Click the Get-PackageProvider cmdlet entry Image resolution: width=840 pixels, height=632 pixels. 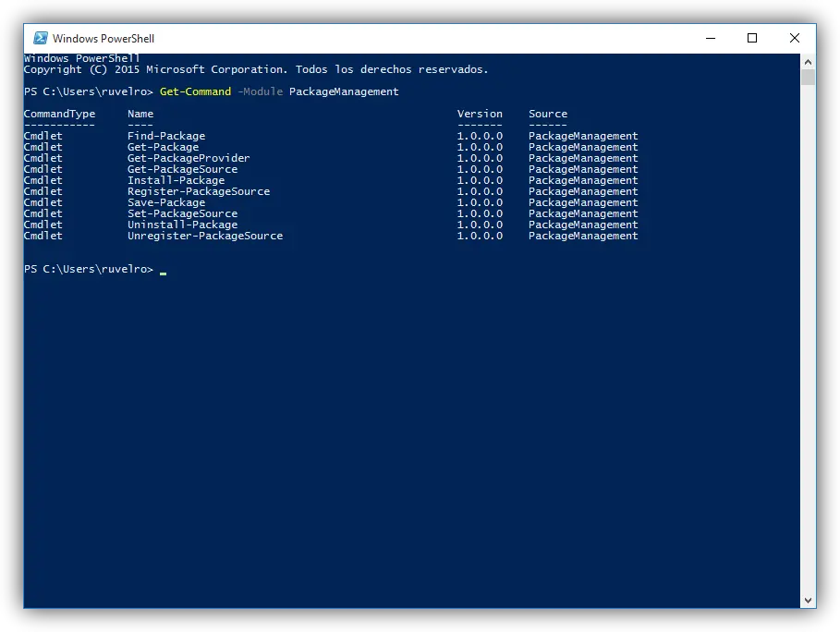(189, 158)
